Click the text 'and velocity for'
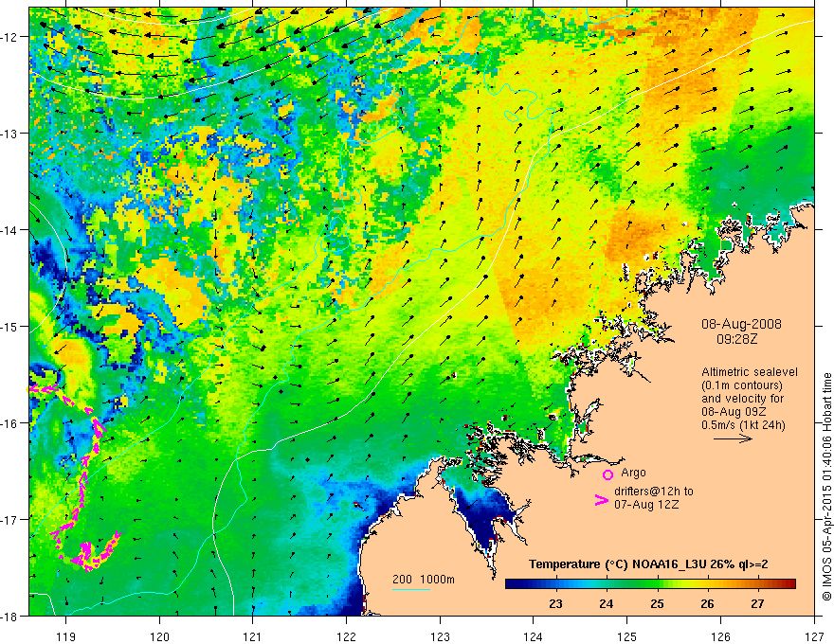 click(742, 399)
